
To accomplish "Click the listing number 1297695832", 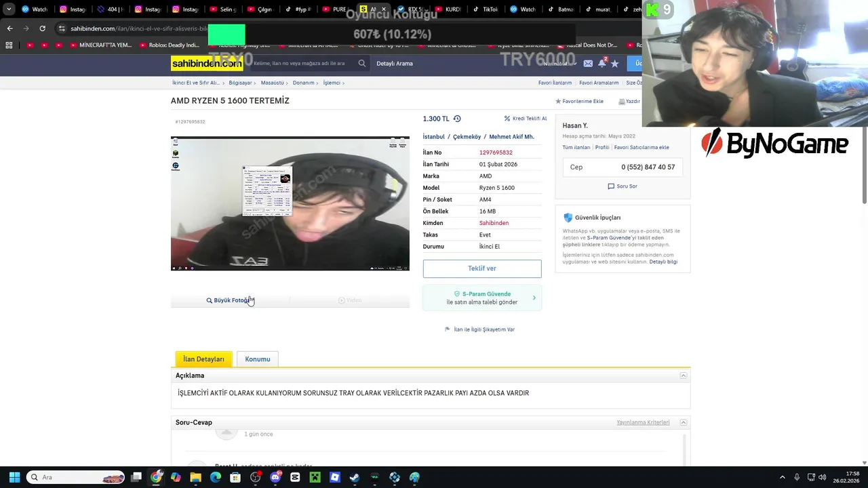I will coord(496,152).
